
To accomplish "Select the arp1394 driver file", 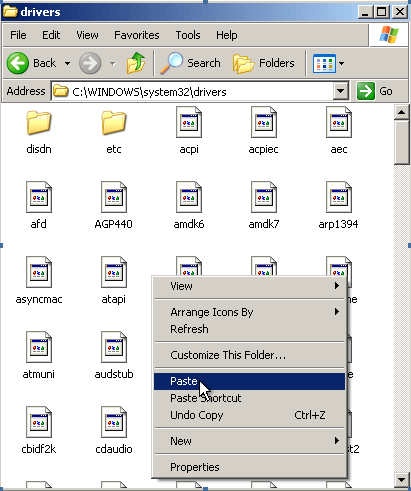I will click(x=339, y=205).
